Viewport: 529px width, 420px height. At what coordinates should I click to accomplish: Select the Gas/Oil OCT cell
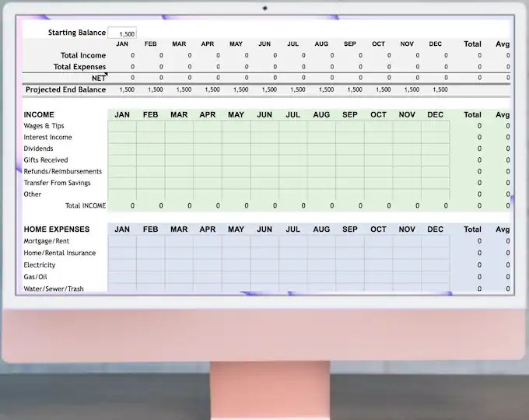(379, 277)
